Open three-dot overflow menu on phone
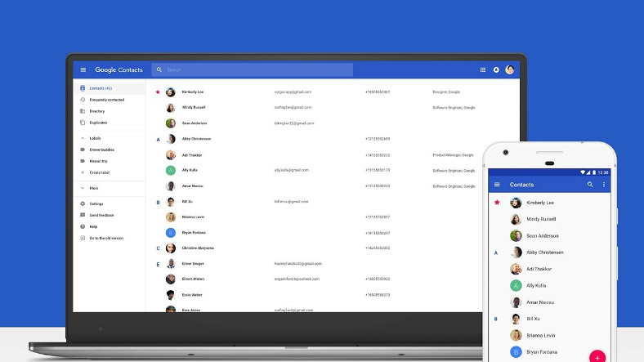Image resolution: width=644 pixels, height=362 pixels. click(604, 185)
